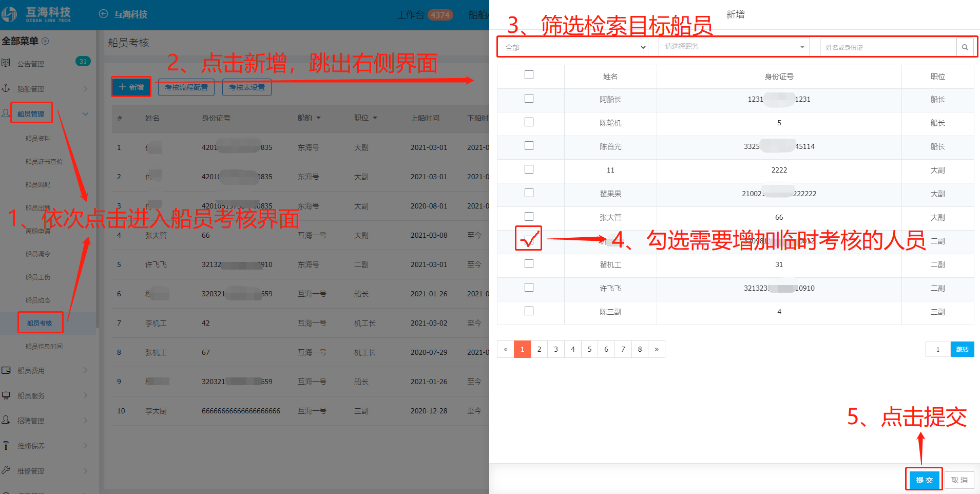Screen dimensions: 980x494
Task: Expand the 维修保养 menu chevron
Action: click(x=85, y=446)
